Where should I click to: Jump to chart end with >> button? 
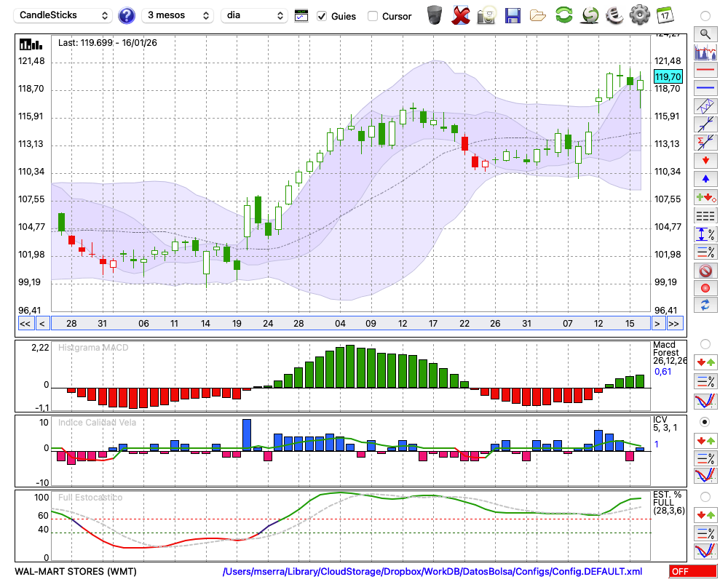pos(674,324)
